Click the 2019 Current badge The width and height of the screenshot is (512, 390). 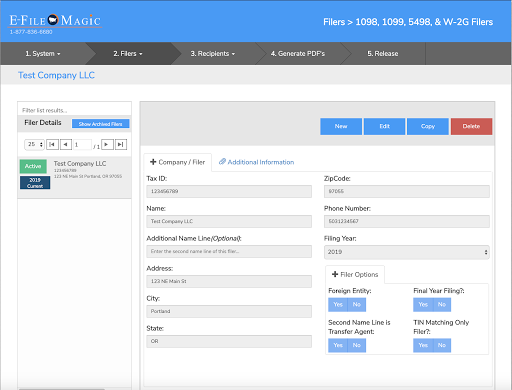click(35, 183)
